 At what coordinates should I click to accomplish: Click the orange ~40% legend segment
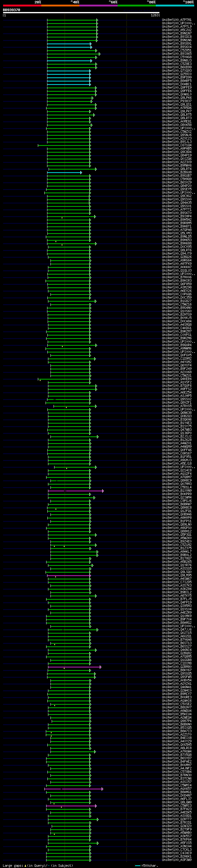(60, 6)
